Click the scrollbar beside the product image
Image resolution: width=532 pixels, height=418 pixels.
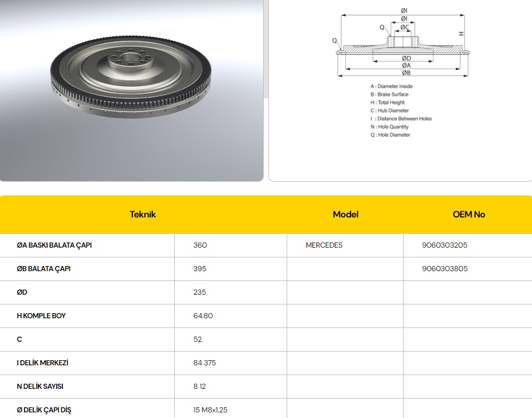click(x=266, y=49)
